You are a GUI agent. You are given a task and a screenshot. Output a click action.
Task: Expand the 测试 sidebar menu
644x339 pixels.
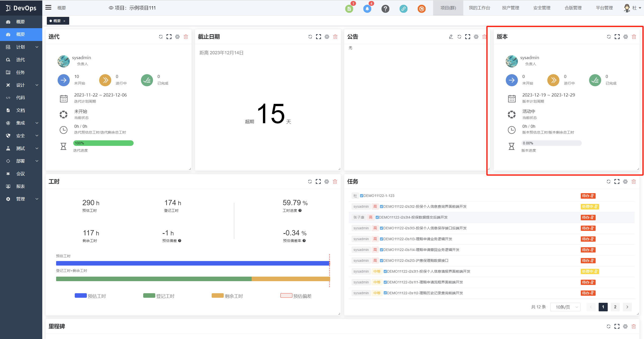21,148
